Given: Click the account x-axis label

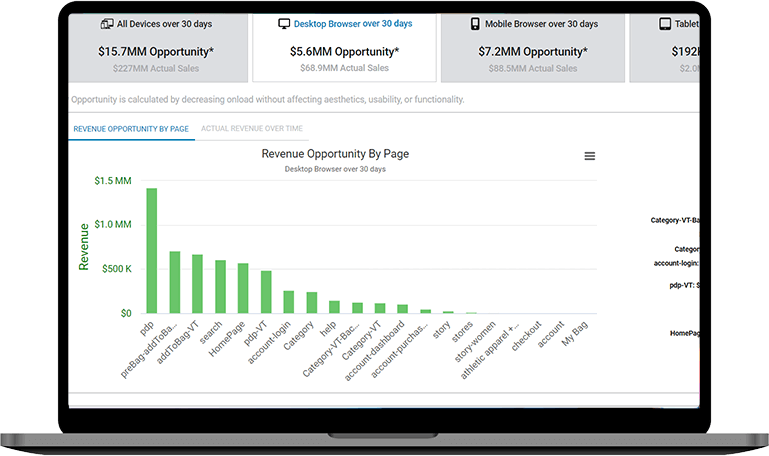Looking at the screenshot, I should [x=551, y=334].
